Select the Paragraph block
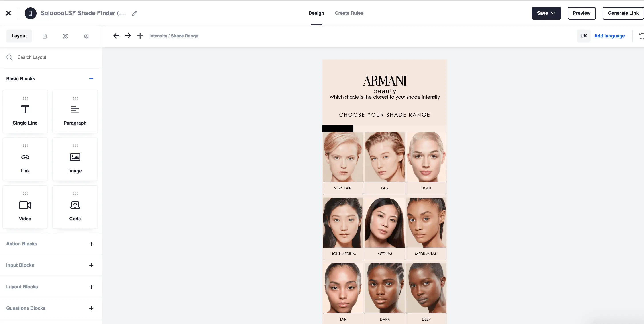This screenshot has width=644, height=324. 75,111
